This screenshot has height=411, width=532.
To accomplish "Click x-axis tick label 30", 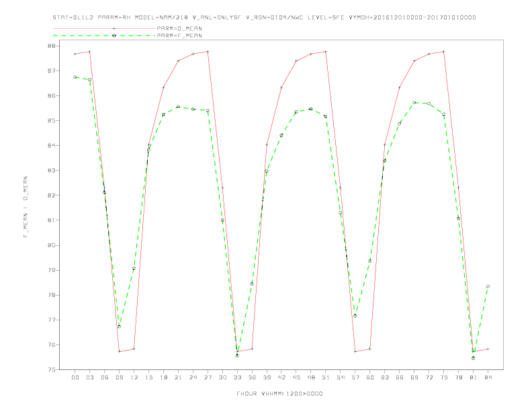I will [x=222, y=377].
